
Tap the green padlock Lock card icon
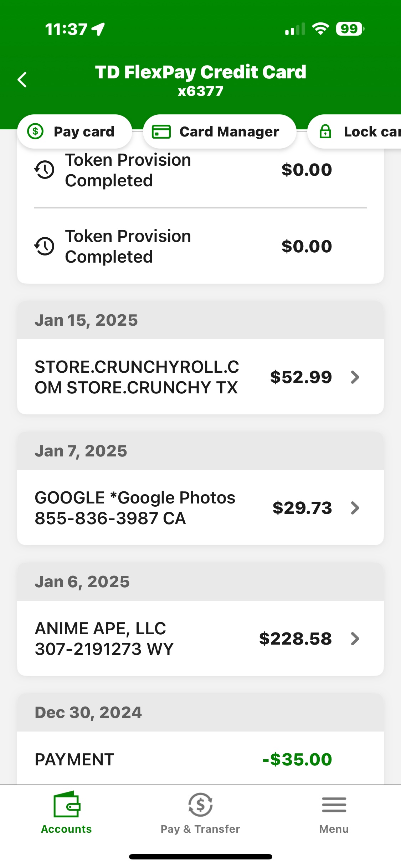325,131
